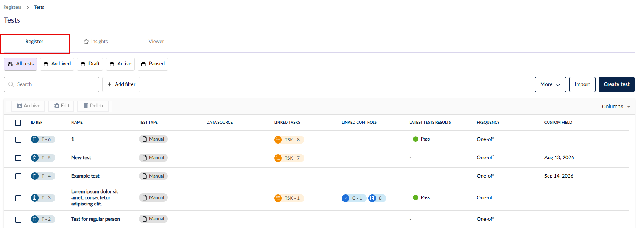Expand the Columns dropdown
The image size is (644, 228).
(x=616, y=107)
